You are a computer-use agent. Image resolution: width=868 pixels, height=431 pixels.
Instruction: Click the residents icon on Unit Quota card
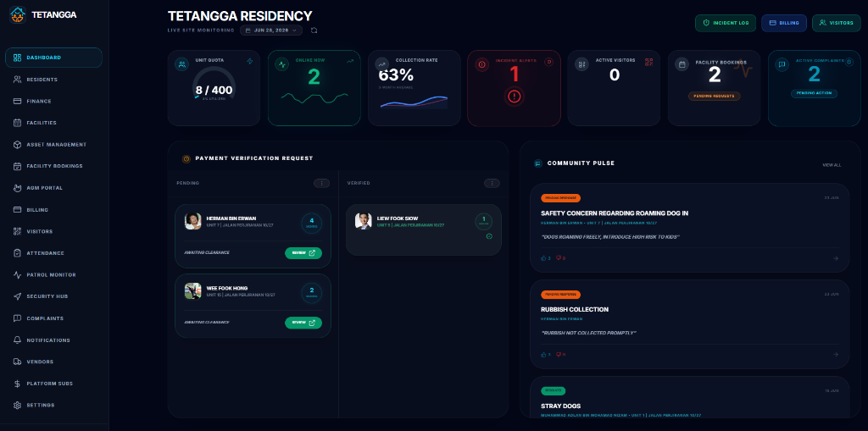[181, 64]
